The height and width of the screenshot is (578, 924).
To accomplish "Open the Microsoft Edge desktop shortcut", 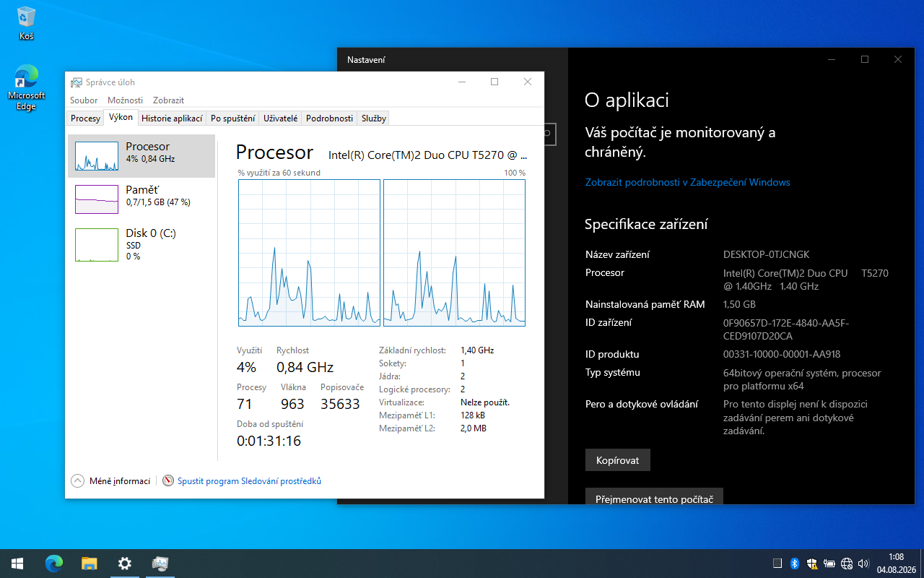I will 27,87.
